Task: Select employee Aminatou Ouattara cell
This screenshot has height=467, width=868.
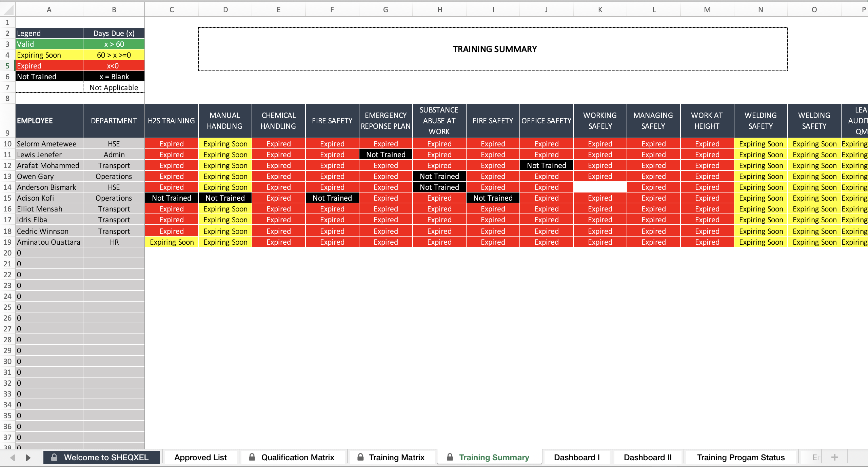Action: (x=49, y=242)
